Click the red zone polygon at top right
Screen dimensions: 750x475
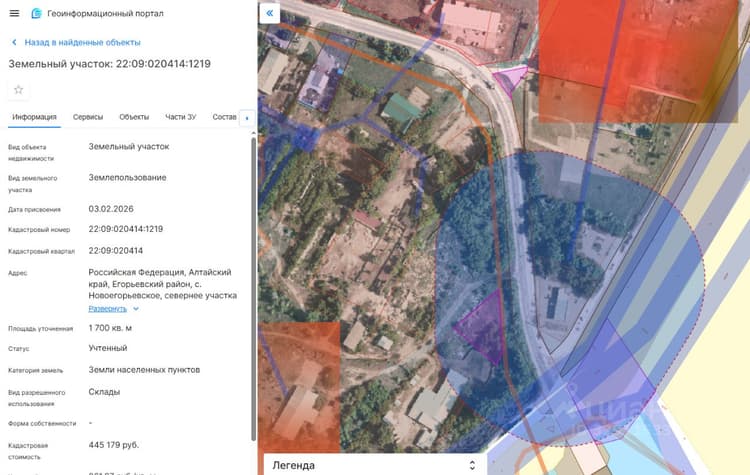pos(639,60)
